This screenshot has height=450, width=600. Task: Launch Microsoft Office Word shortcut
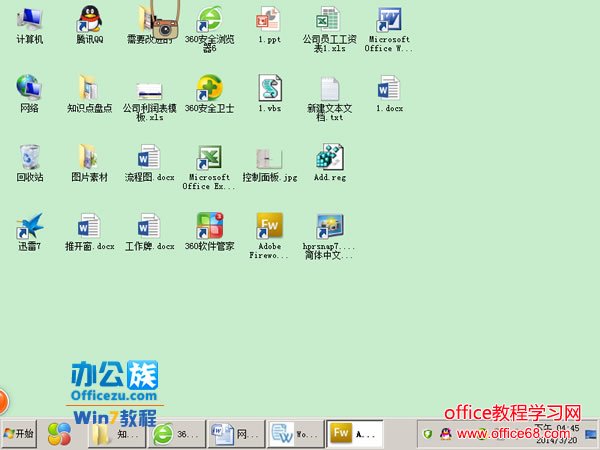(389, 29)
